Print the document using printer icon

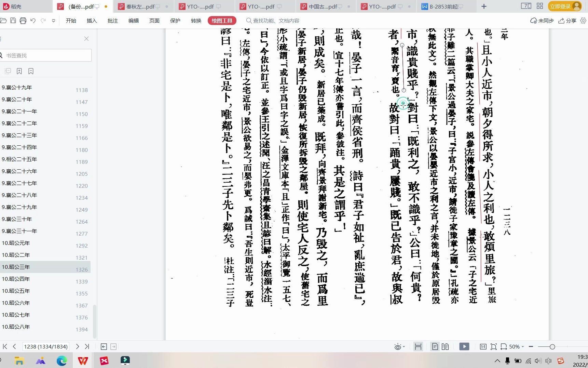pos(23,21)
